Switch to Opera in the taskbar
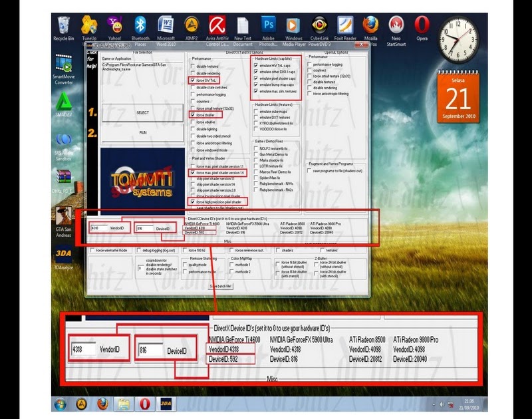The image size is (532, 419). tap(145, 404)
